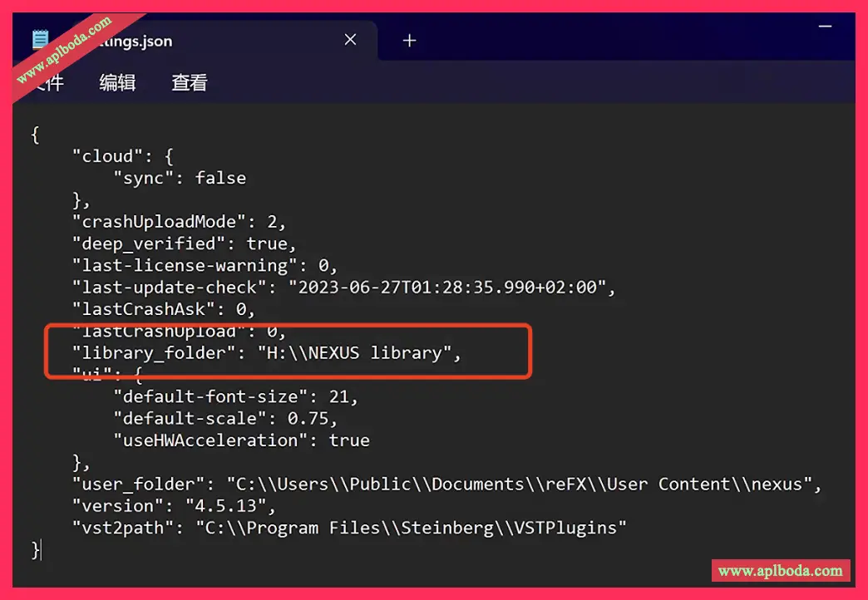Image resolution: width=868 pixels, height=600 pixels.
Task: Minimize the Notepad window
Action: click(x=825, y=28)
